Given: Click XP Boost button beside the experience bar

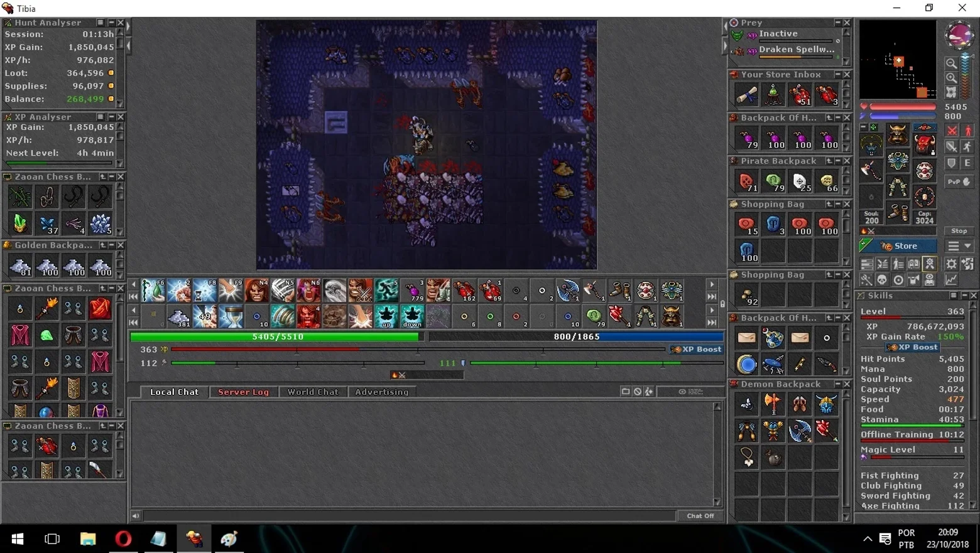Looking at the screenshot, I should [696, 350].
